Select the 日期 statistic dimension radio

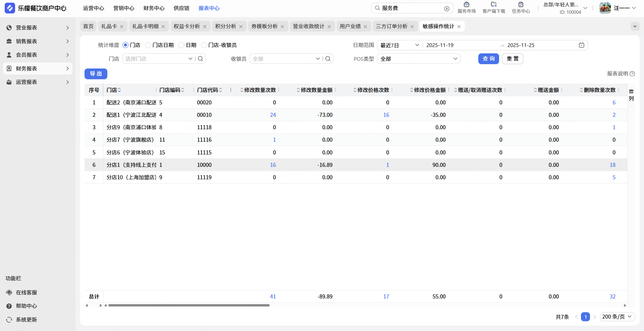181,45
